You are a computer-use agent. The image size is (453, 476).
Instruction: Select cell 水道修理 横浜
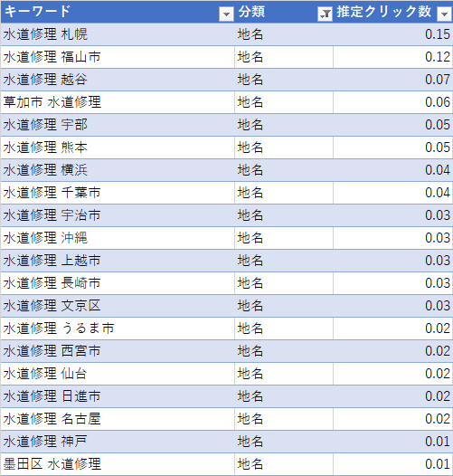click(x=118, y=170)
